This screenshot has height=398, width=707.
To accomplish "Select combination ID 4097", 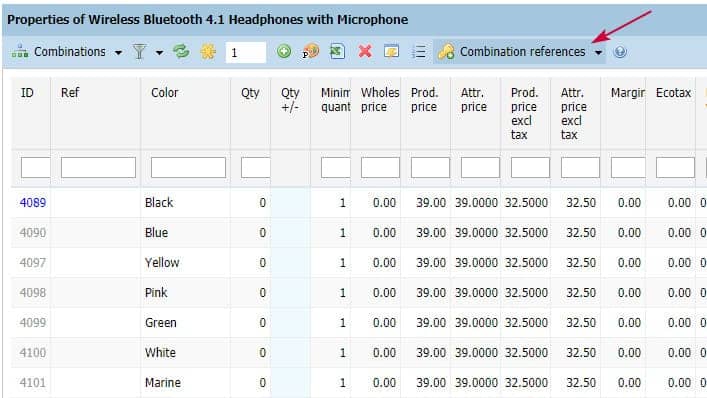I will pyautogui.click(x=33, y=263).
